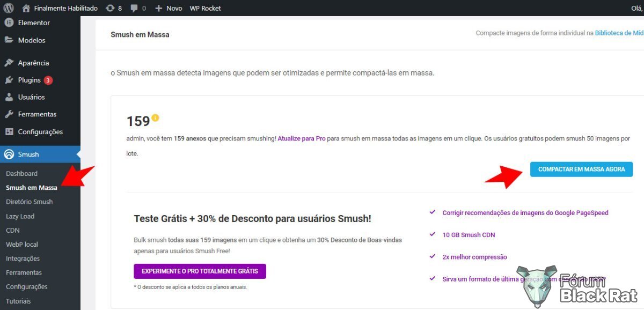Click the yellow info icon beside 159
This screenshot has width=644, height=310.
click(156, 117)
